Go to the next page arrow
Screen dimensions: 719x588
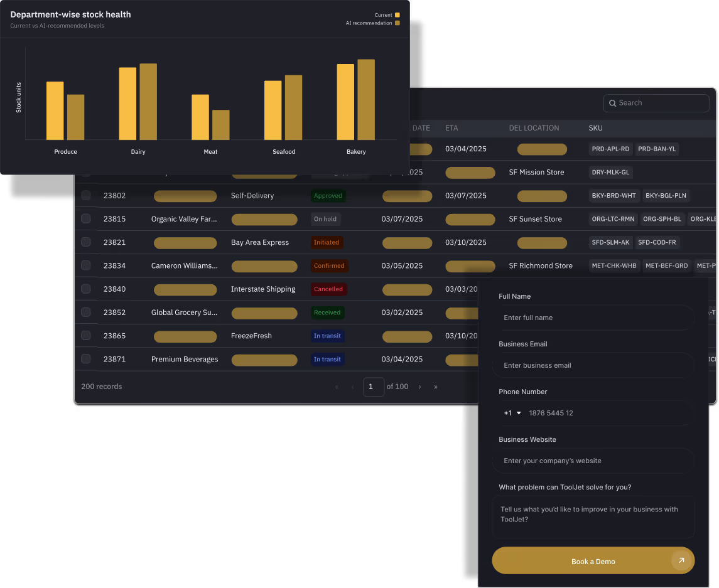[419, 387]
